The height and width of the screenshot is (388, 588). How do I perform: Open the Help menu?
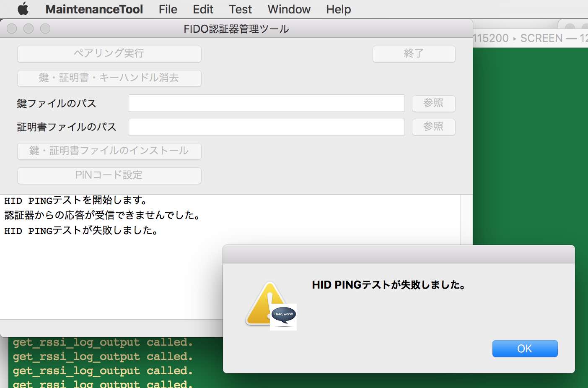pyautogui.click(x=338, y=9)
